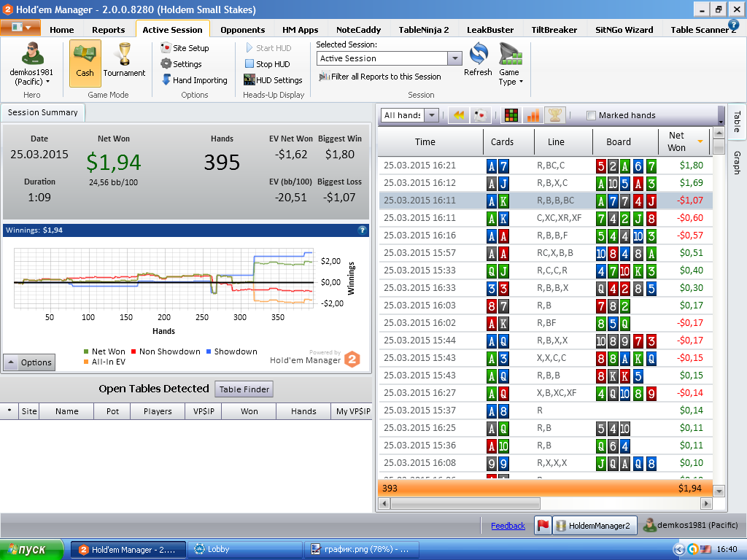Switch to график.png taskbar window
The width and height of the screenshot is (747, 560).
tap(362, 550)
